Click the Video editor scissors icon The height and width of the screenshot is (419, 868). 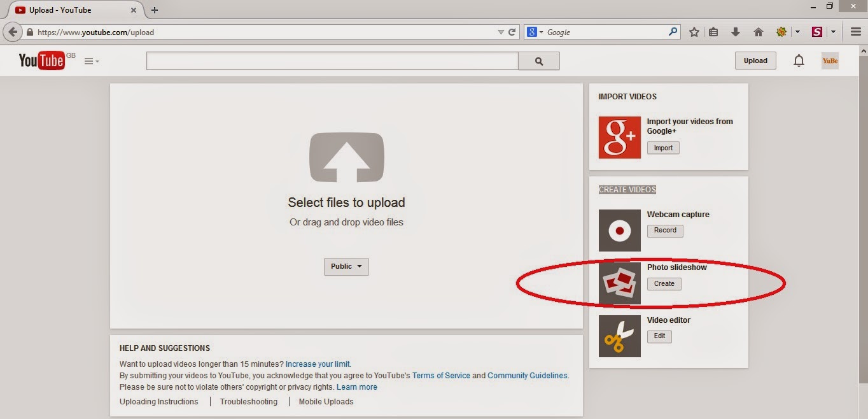tap(619, 336)
